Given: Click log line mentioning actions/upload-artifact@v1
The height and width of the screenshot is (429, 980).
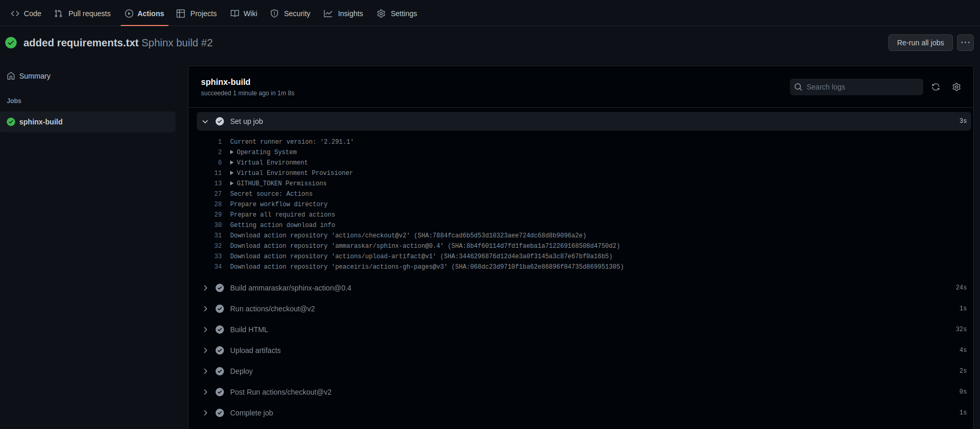Looking at the screenshot, I should tap(421, 256).
